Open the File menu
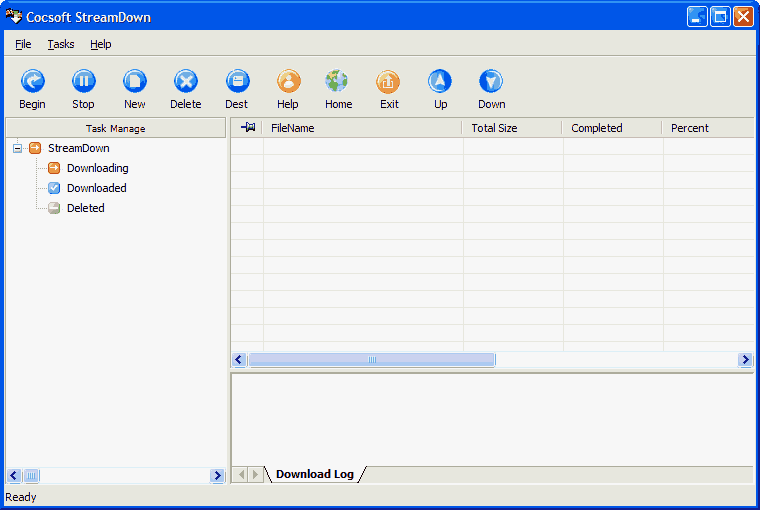 click(x=23, y=44)
